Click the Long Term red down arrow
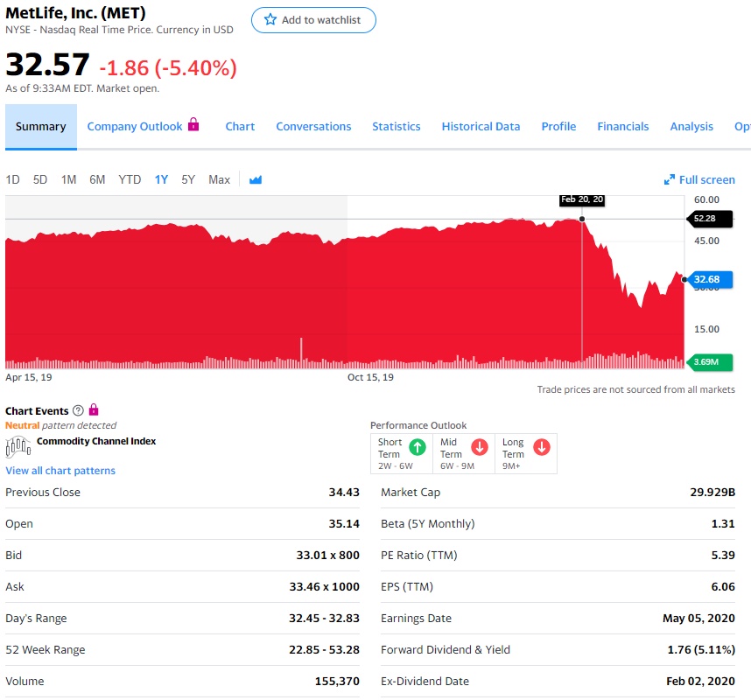Image resolution: width=751 pixels, height=700 pixels. pyautogui.click(x=542, y=447)
